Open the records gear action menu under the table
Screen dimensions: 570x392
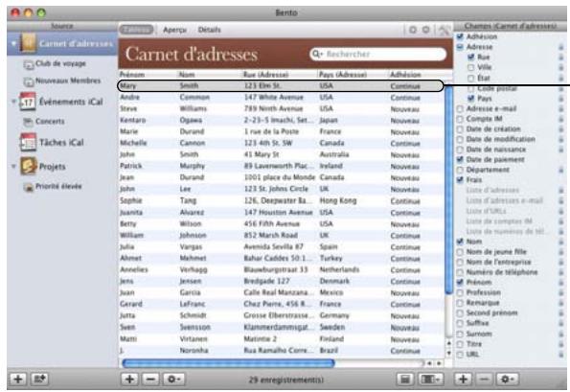tap(173, 380)
